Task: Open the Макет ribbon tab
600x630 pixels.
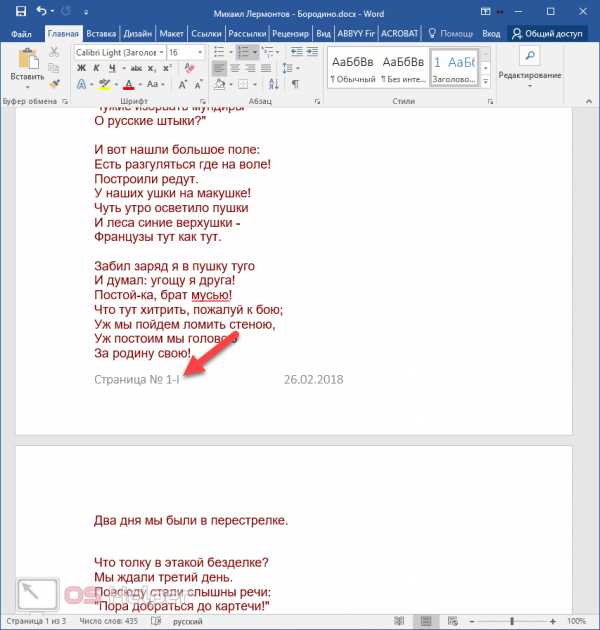Action: 171,34
